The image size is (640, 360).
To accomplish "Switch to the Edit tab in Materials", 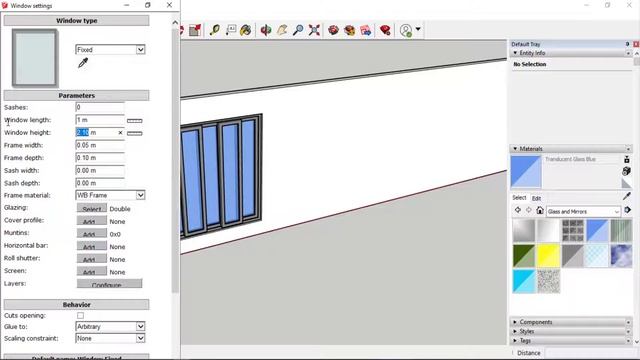I will (536, 198).
